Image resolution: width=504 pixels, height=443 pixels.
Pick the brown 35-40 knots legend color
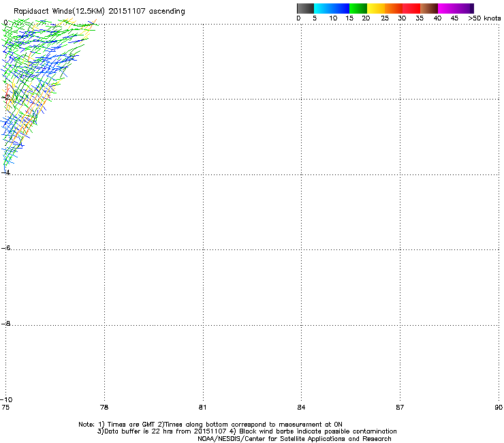pyautogui.click(x=429, y=8)
